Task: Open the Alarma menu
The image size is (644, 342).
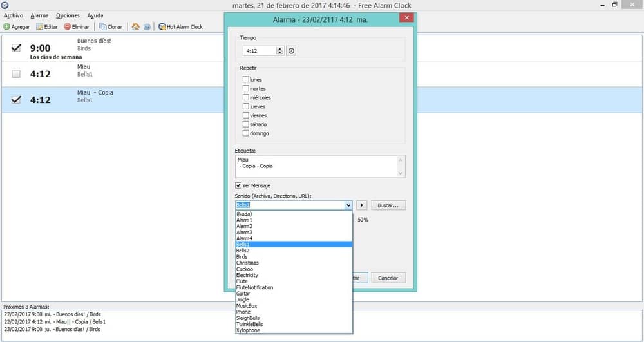Action: pos(39,15)
